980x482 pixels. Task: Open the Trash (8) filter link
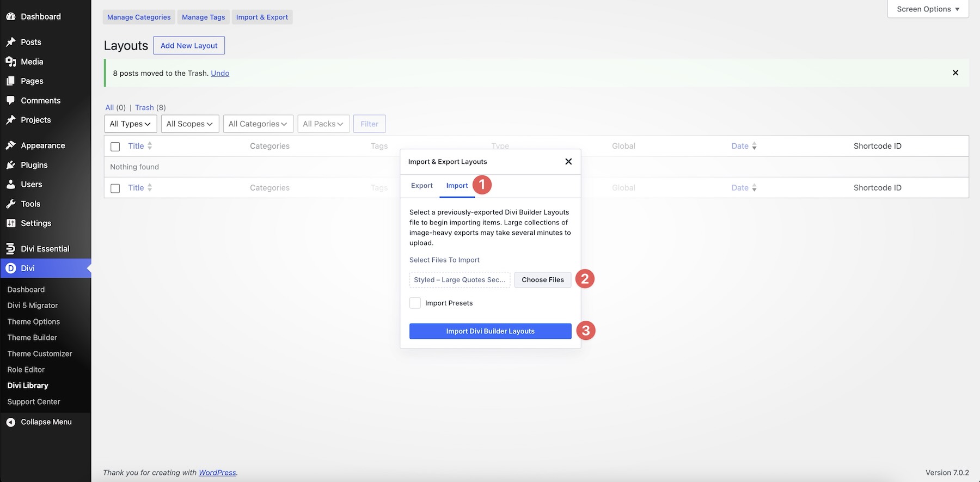pyautogui.click(x=150, y=107)
